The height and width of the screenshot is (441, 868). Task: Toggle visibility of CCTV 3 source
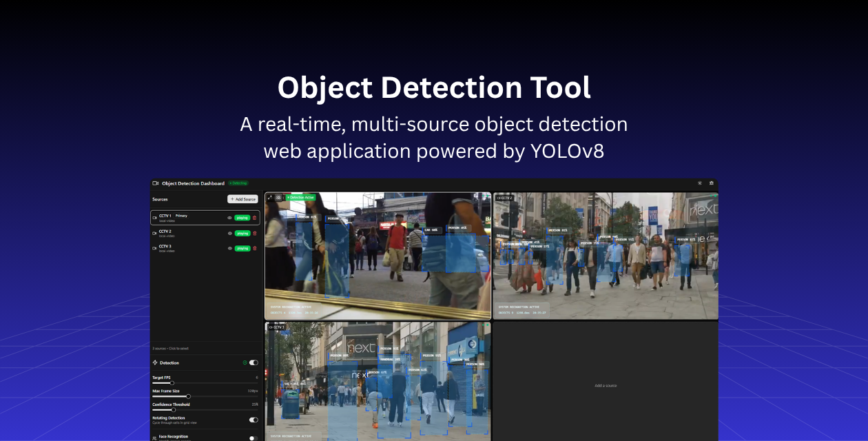(x=229, y=248)
